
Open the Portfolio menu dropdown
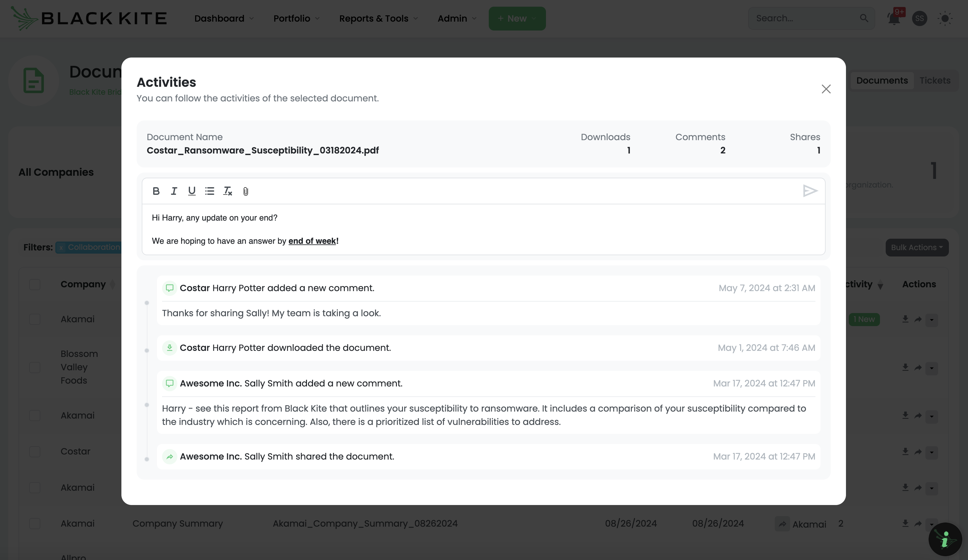coord(296,18)
